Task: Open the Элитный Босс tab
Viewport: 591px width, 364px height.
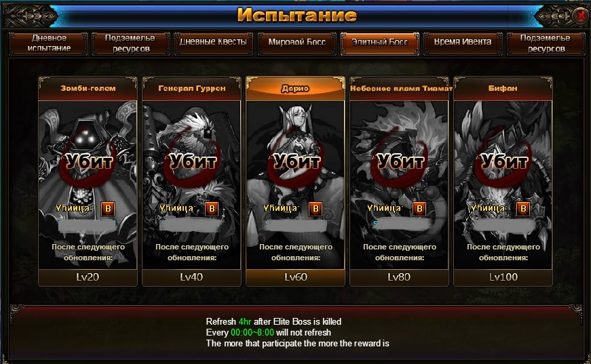Action: tap(380, 43)
